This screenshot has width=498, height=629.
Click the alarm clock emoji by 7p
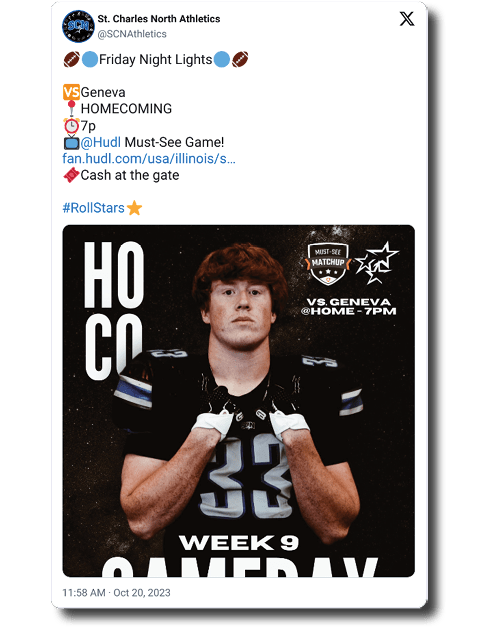point(71,126)
